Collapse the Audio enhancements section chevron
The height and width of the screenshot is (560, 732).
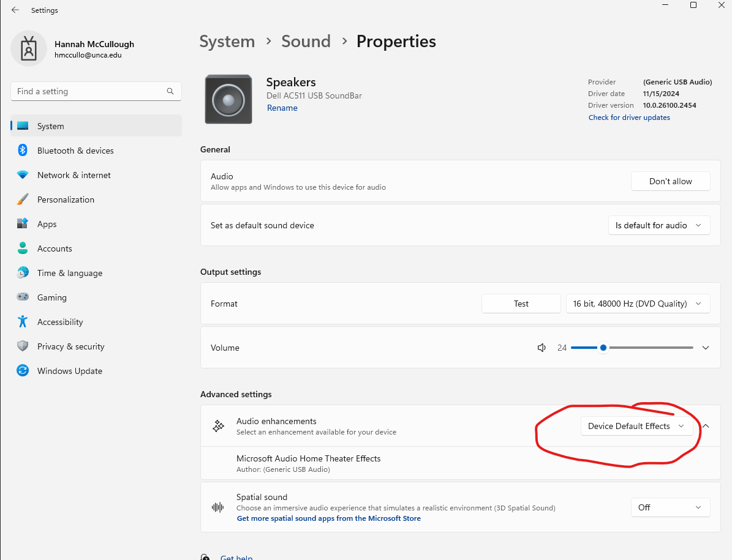pyautogui.click(x=705, y=425)
